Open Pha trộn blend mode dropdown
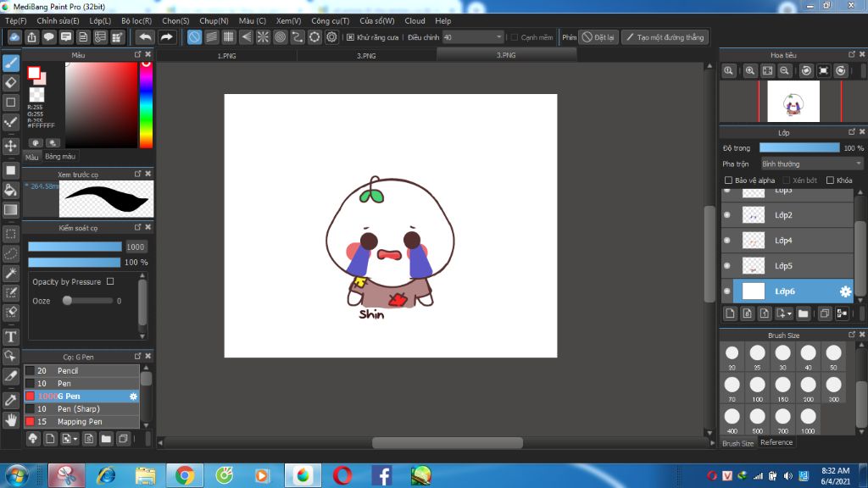Screen dimensions: 868x488 tap(811, 164)
